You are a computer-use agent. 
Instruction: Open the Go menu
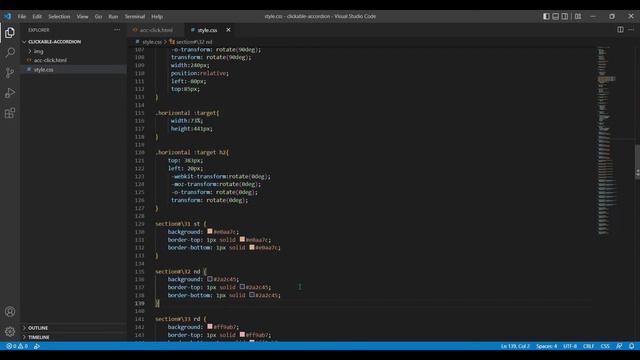tap(98, 16)
